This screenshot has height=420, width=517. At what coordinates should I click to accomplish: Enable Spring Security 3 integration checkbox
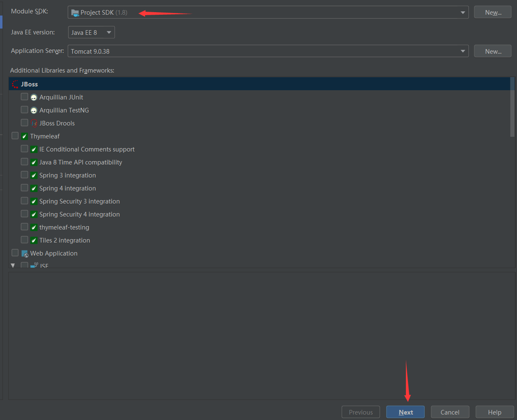point(24,201)
